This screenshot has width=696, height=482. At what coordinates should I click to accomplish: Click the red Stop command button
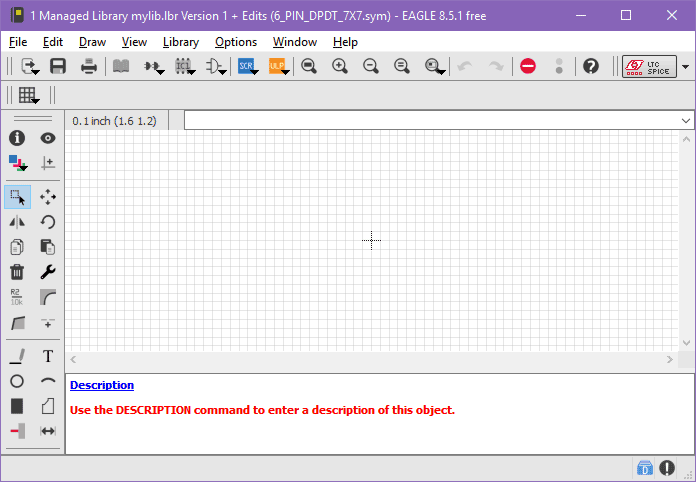click(528, 66)
